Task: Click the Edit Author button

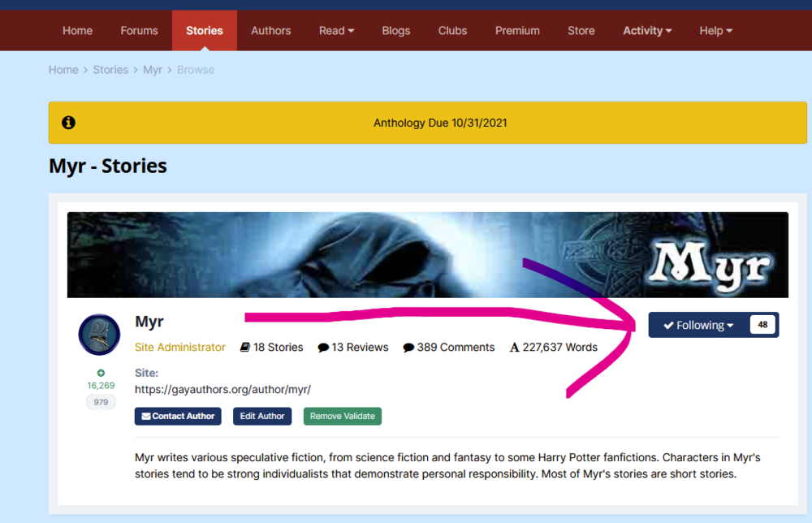Action: click(x=261, y=416)
